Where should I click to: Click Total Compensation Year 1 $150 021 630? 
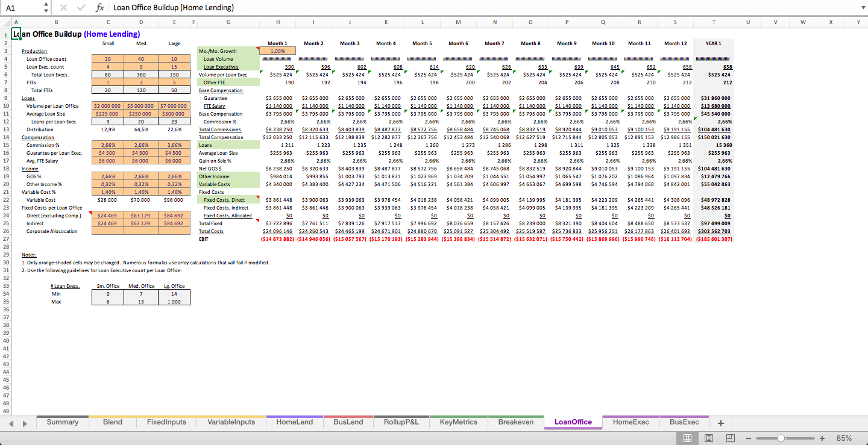[714, 137]
